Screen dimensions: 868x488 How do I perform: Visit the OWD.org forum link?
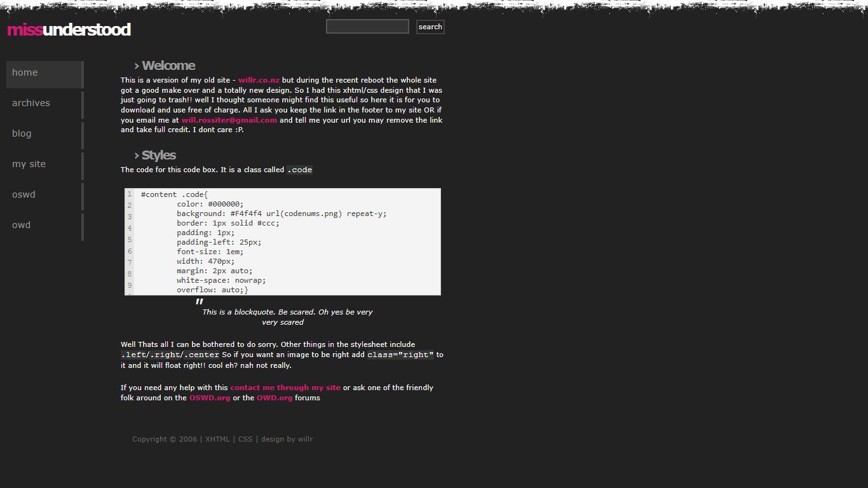275,398
